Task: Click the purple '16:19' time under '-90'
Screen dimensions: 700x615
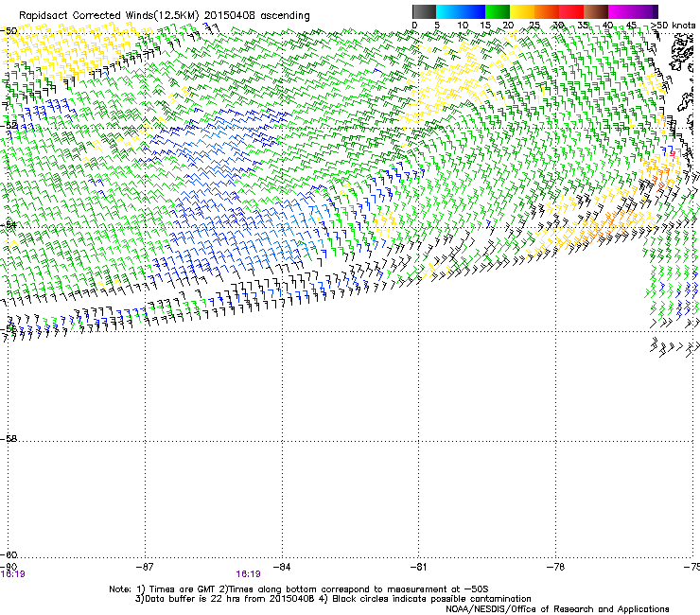Action: coord(13,574)
